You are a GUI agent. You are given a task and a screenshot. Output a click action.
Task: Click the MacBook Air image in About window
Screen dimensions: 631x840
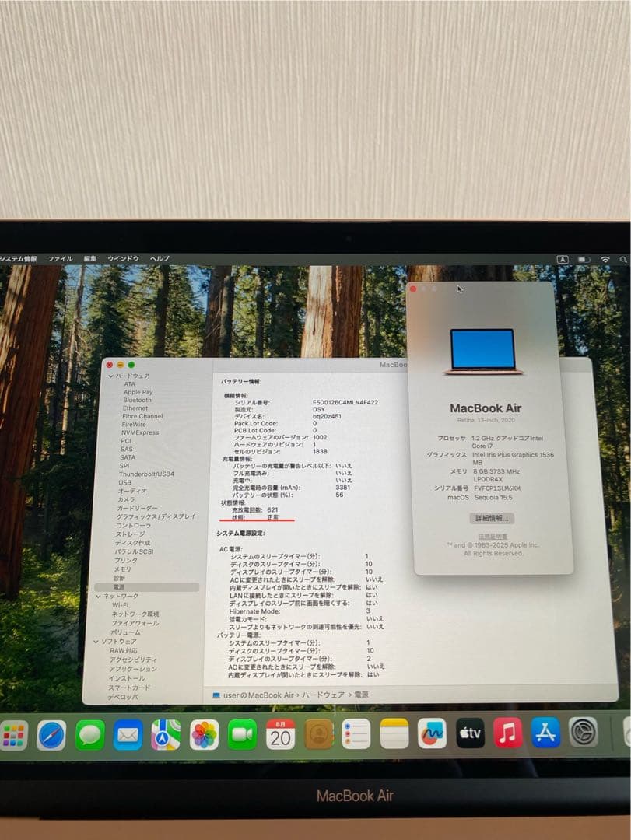[483, 352]
